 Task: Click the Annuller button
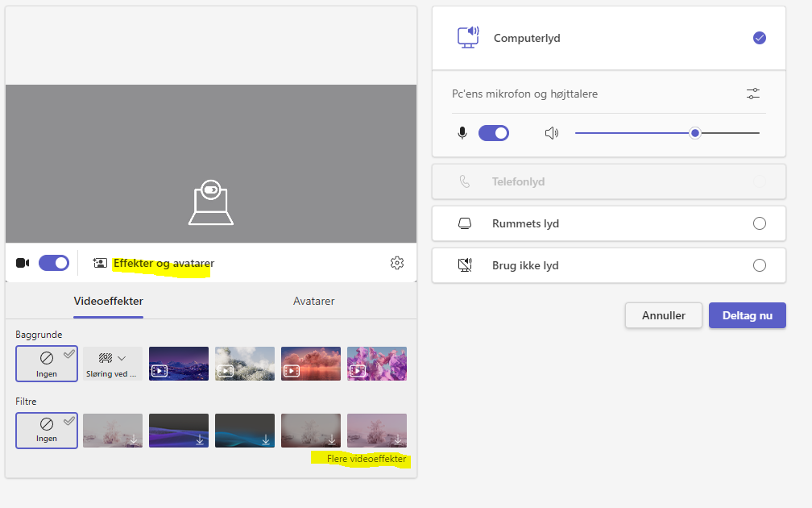point(663,315)
